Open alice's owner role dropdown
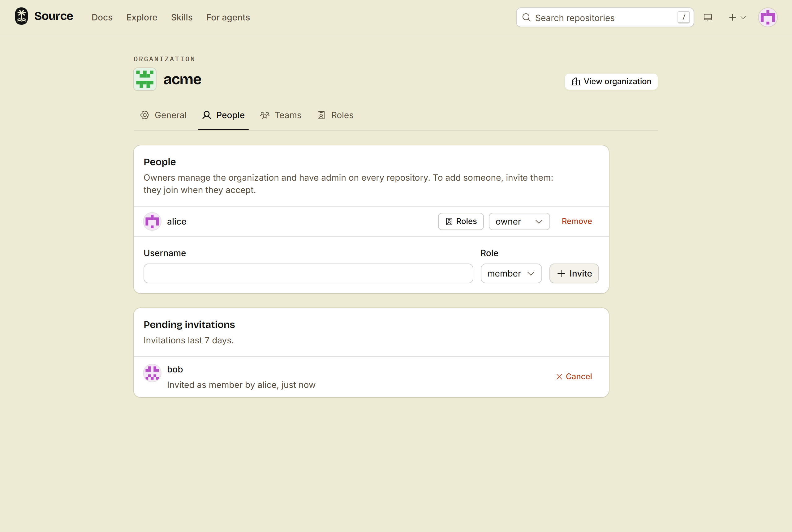Viewport: 792px width, 532px height. pos(519,221)
